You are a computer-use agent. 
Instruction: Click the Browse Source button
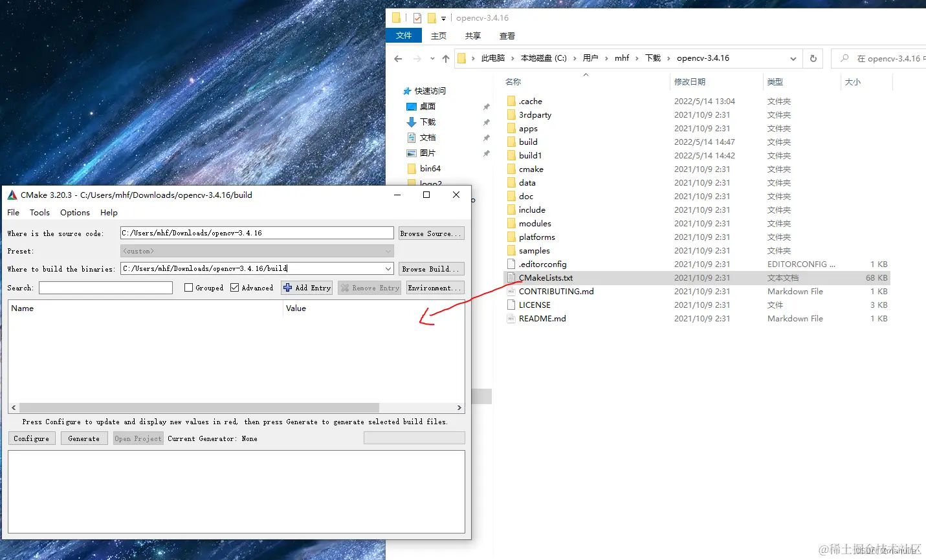coord(432,233)
